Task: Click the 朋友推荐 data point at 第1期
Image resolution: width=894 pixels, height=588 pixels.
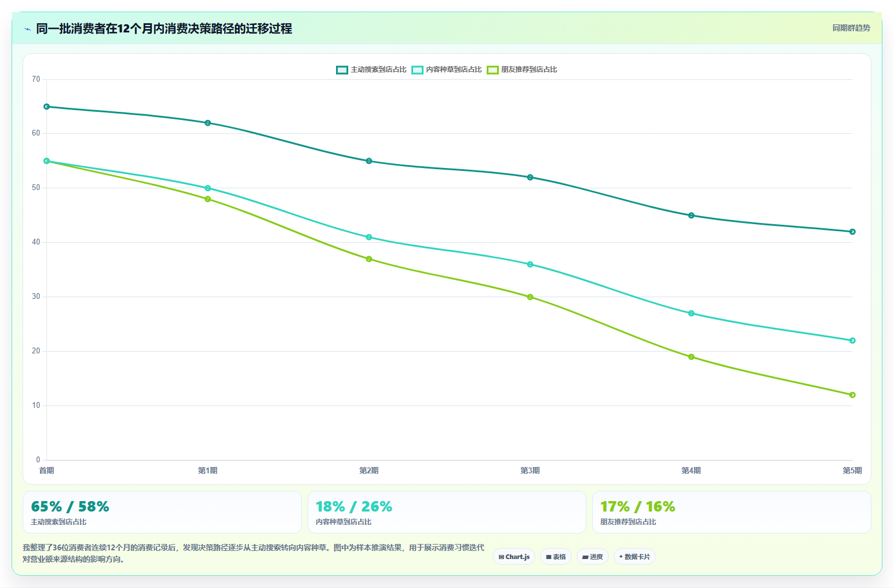Action: click(207, 199)
